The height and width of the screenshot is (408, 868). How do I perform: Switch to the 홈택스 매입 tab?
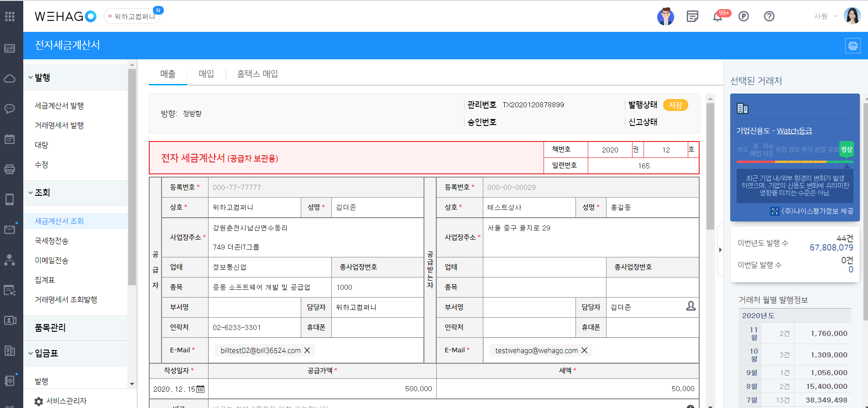tap(257, 74)
